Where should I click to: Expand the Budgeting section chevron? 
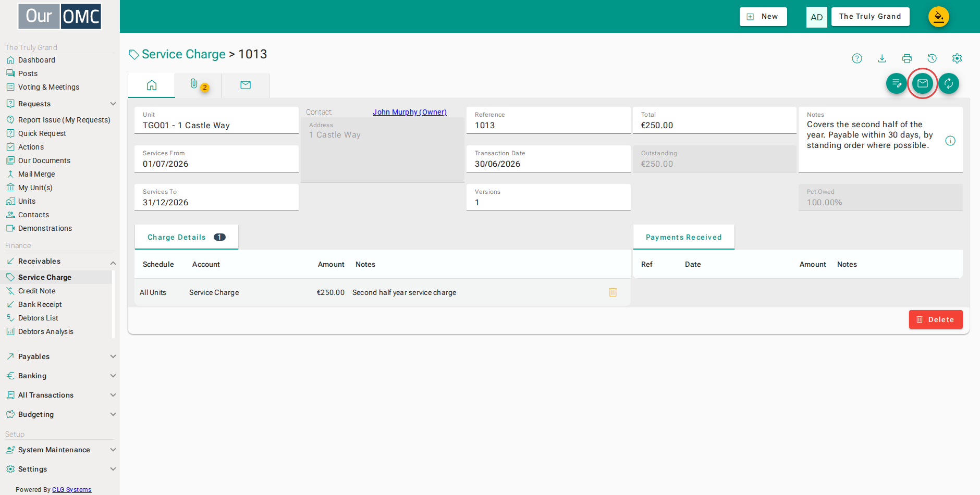tap(113, 414)
